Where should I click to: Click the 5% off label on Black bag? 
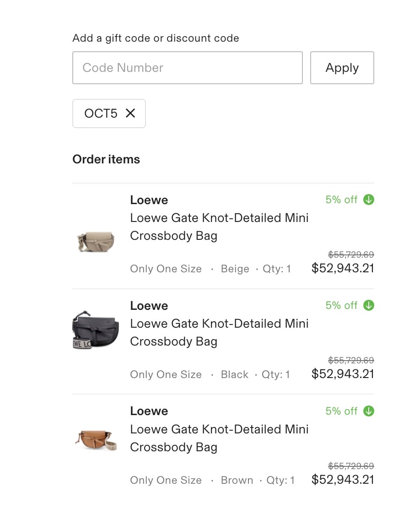point(341,305)
